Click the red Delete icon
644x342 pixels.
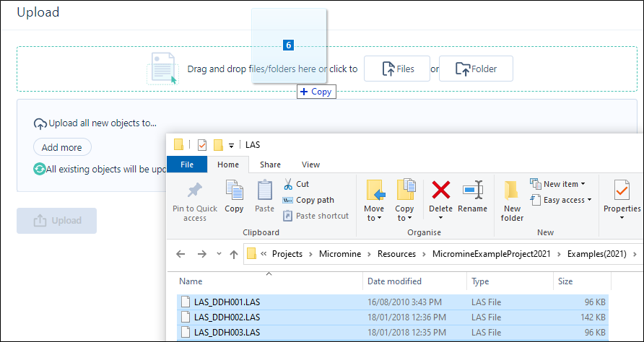[440, 191]
